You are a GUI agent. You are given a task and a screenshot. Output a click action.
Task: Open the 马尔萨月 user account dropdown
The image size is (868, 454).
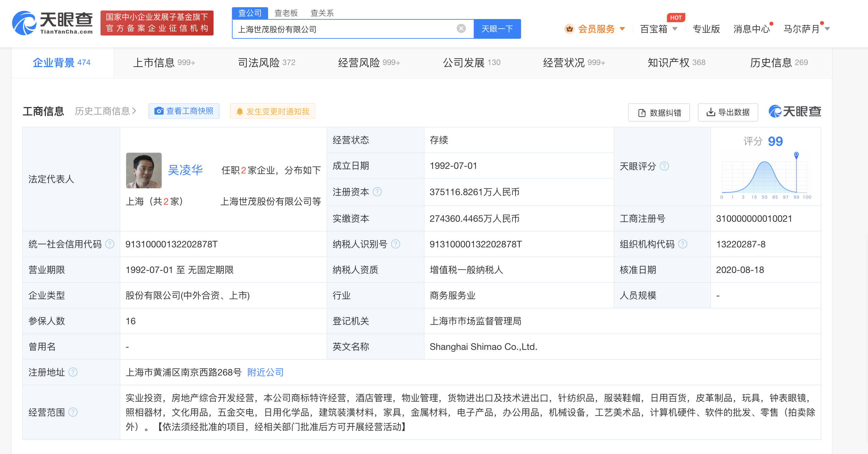(x=827, y=29)
